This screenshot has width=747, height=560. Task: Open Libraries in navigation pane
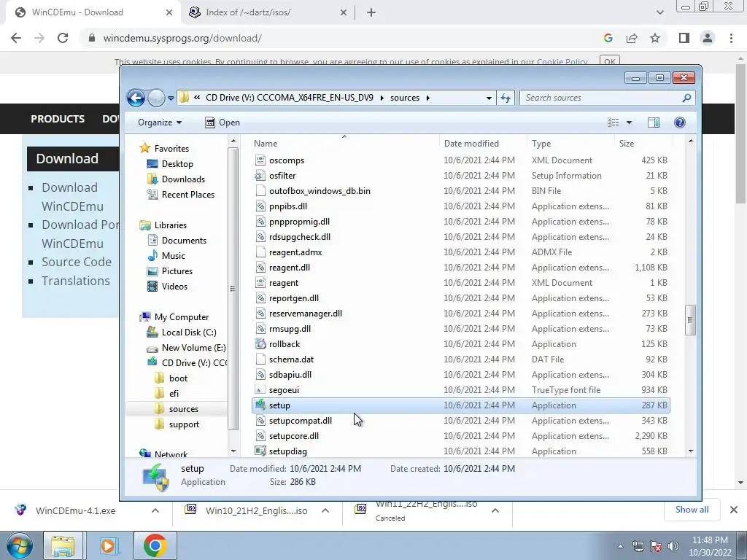[x=171, y=225]
